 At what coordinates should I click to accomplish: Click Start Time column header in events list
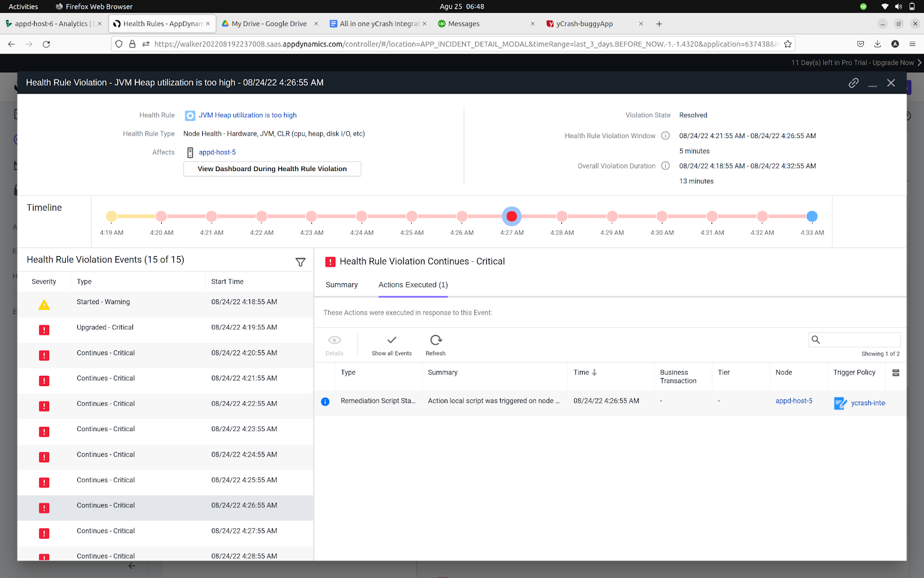tap(227, 282)
